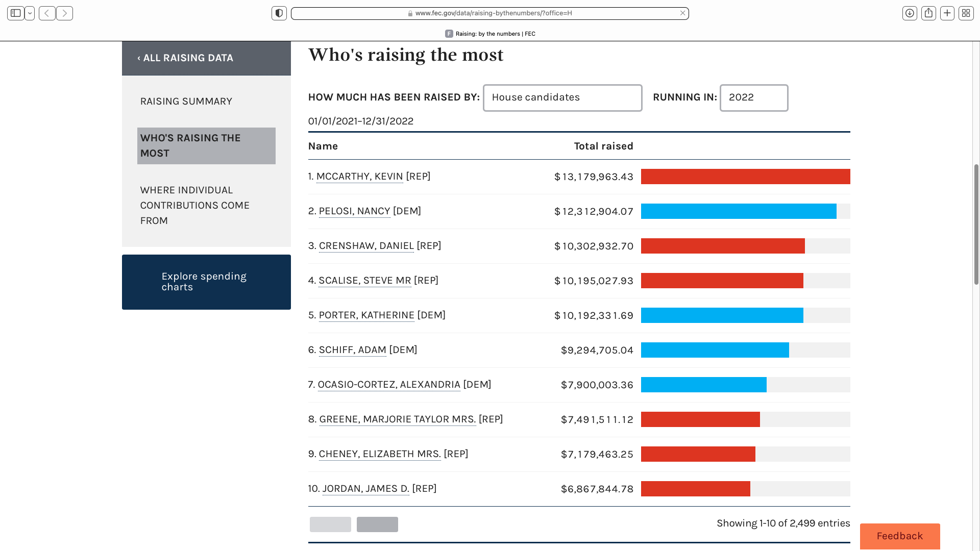
Task: Go forward with the browser arrow
Action: coord(64,13)
